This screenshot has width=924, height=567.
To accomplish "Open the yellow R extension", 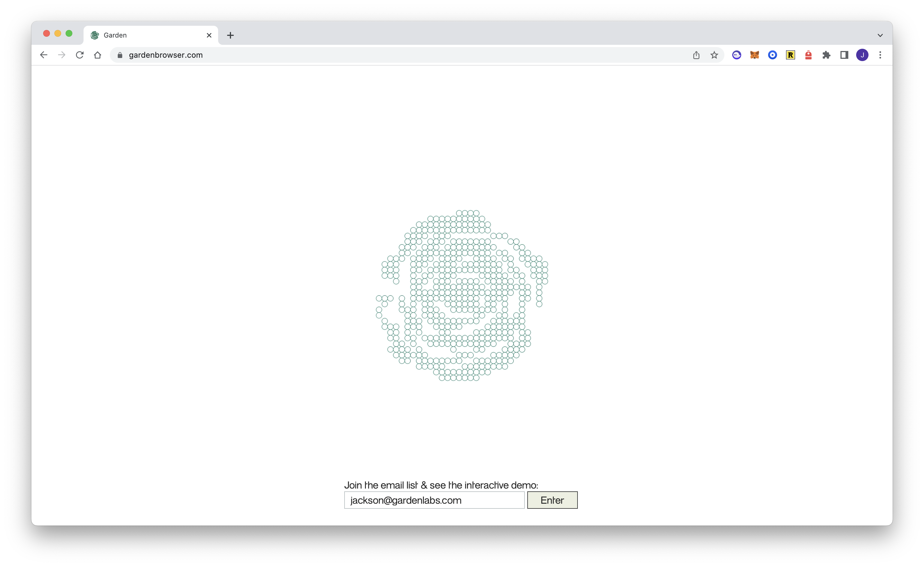I will click(x=791, y=55).
